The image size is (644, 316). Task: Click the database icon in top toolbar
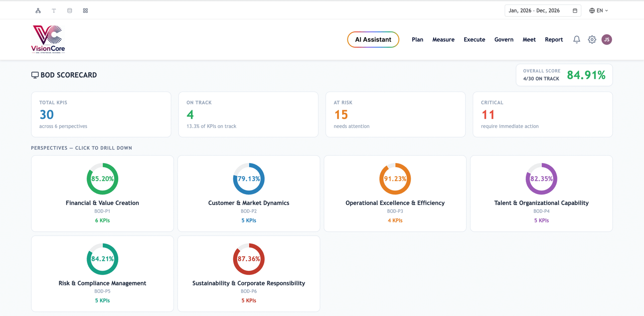[70, 10]
